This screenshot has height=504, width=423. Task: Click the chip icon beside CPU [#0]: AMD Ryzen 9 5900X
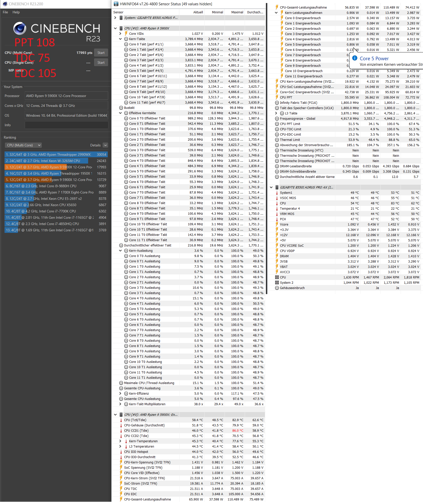click(x=121, y=28)
